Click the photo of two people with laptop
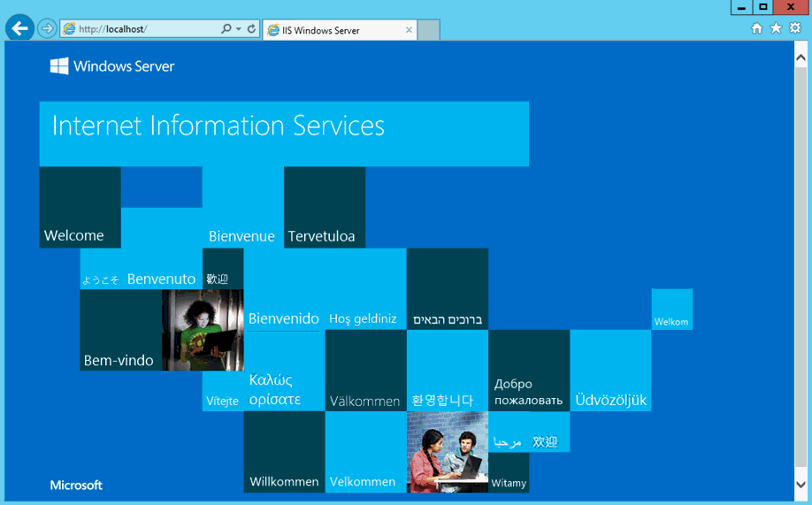 (x=448, y=452)
